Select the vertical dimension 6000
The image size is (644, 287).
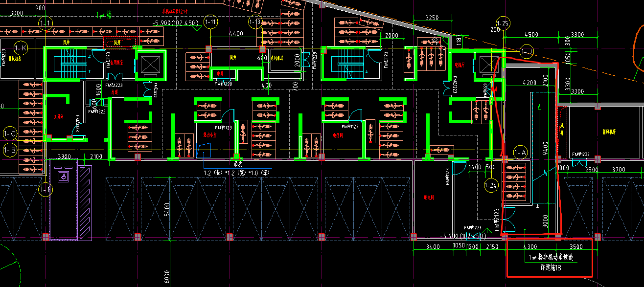[166, 277]
